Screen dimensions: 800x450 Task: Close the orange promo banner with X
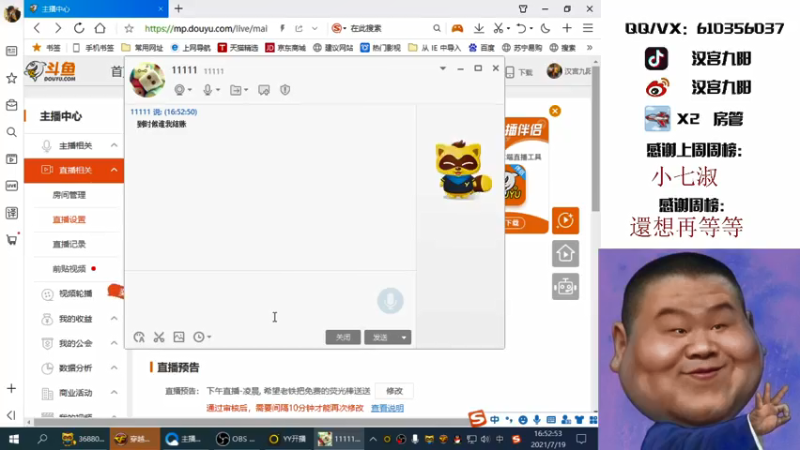click(555, 111)
